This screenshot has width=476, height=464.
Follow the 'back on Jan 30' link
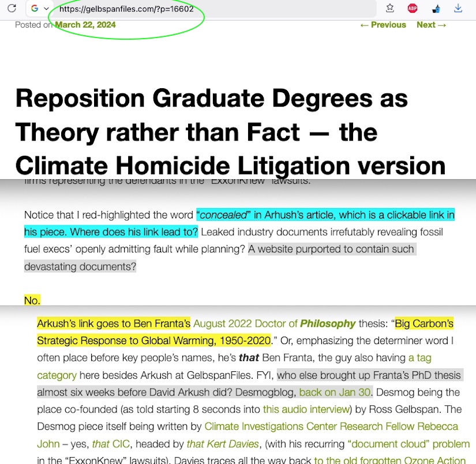[x=335, y=393]
